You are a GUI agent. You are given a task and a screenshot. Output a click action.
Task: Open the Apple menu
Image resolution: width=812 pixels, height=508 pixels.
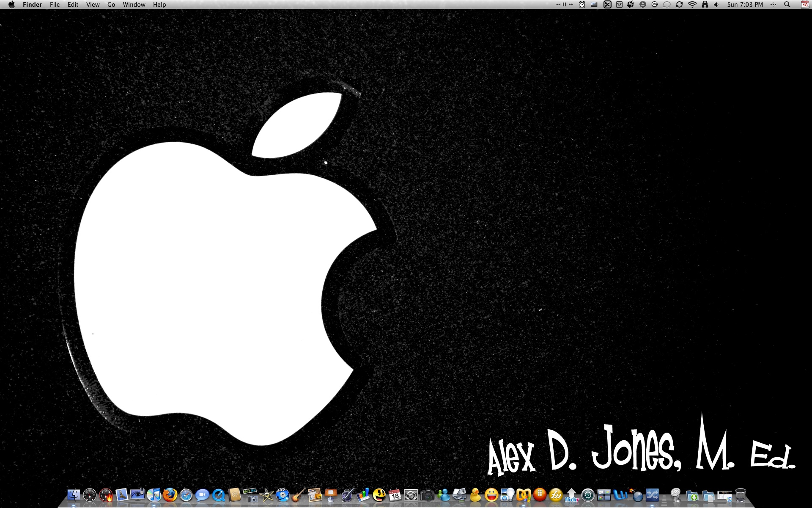11,5
